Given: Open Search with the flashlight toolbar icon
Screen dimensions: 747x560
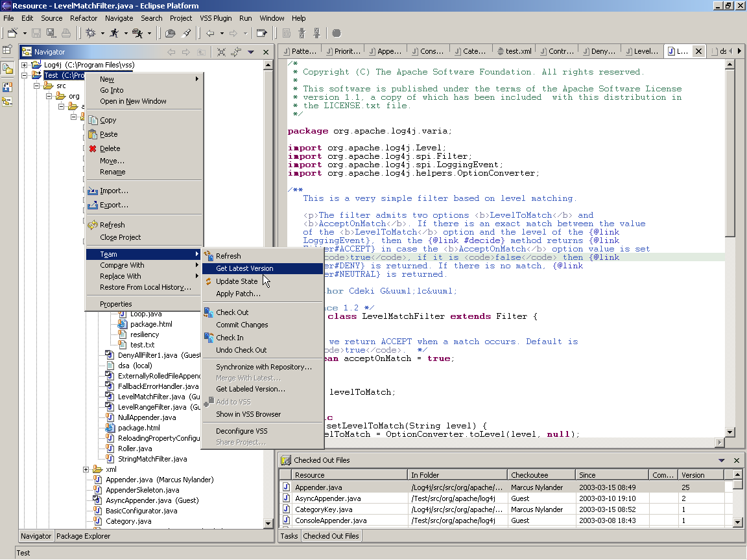Looking at the screenshot, I should [x=185, y=33].
